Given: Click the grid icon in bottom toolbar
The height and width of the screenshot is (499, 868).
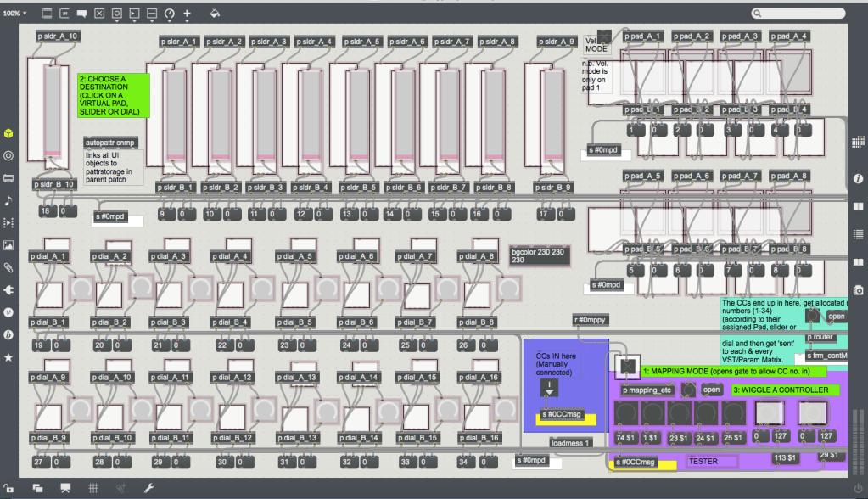Looking at the screenshot, I should (x=93, y=488).
